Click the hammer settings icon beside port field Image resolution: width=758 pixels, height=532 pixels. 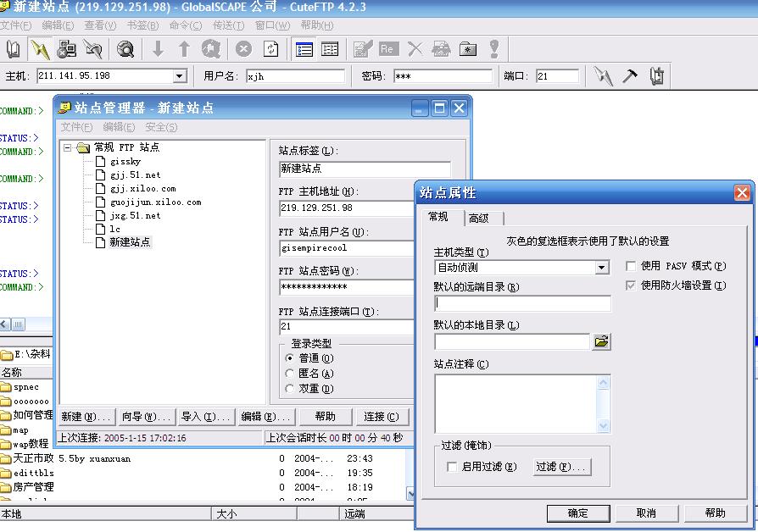click(x=630, y=76)
